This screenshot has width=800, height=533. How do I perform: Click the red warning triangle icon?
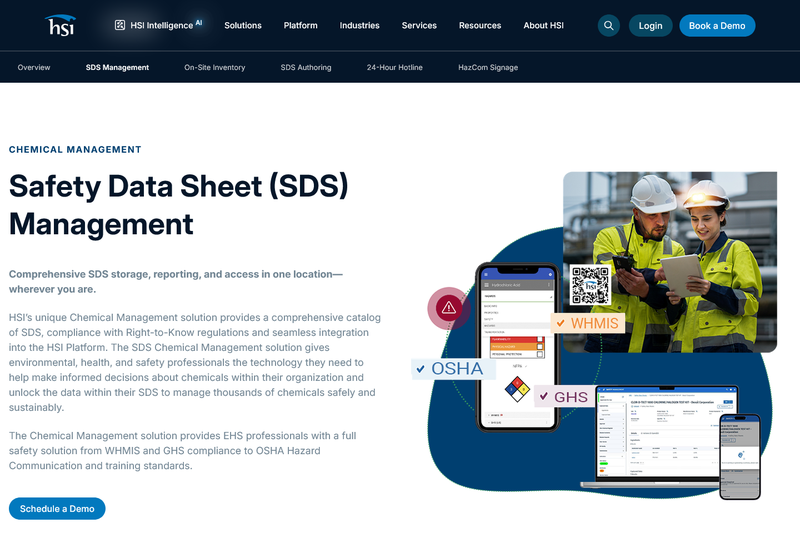tap(448, 308)
